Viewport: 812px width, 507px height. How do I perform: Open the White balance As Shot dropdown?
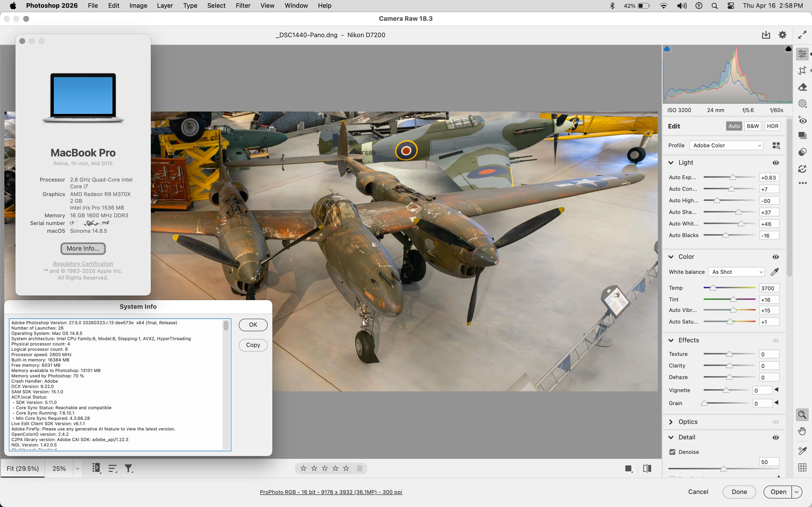736,272
